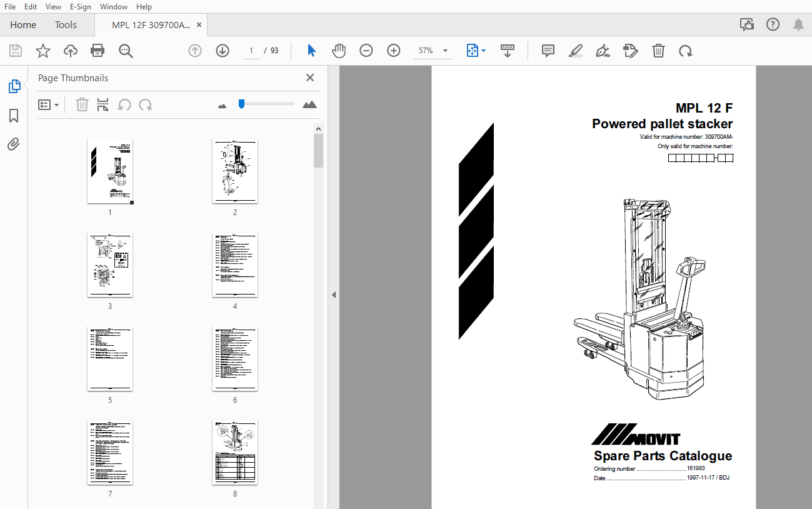Click the Save file icon

(x=16, y=51)
